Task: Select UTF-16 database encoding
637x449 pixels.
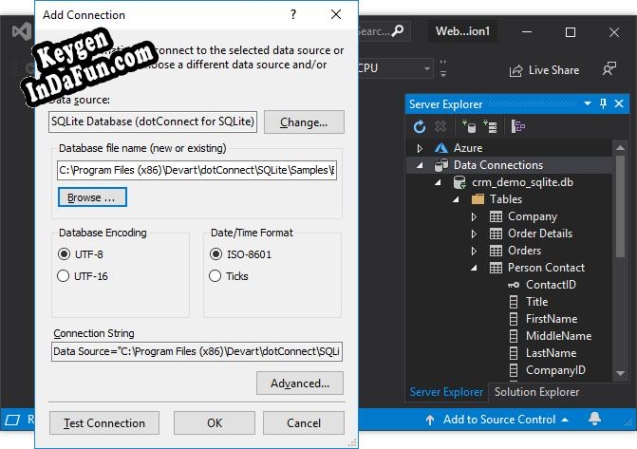Action: point(63,276)
